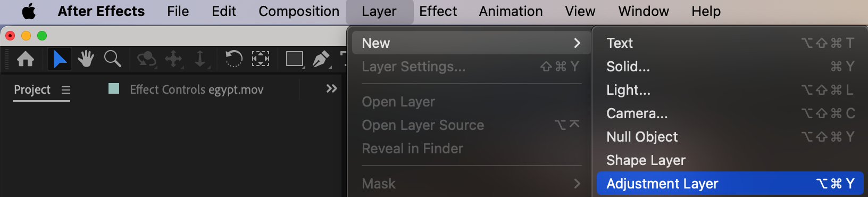Select the Dolly camera tool

pos(200,59)
